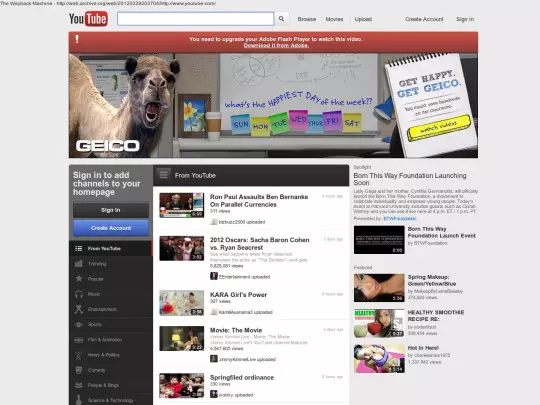
Task: Click the magnifying glass search button
Action: coord(281,19)
